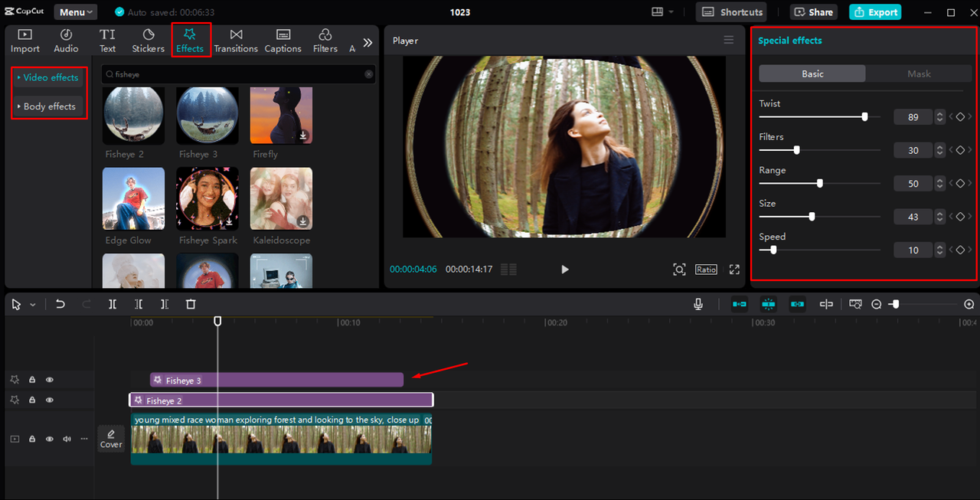The height and width of the screenshot is (500, 980).
Task: Click the preview zoom-to-fit icon
Action: click(679, 270)
